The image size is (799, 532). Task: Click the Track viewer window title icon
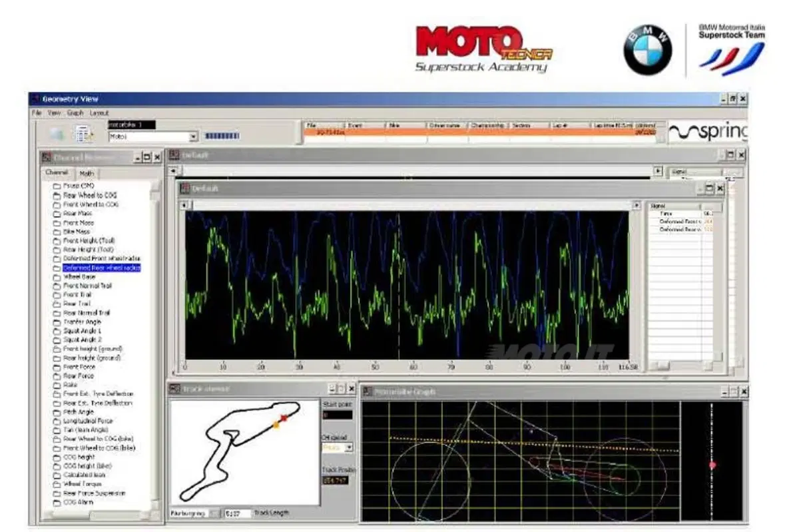click(174, 389)
